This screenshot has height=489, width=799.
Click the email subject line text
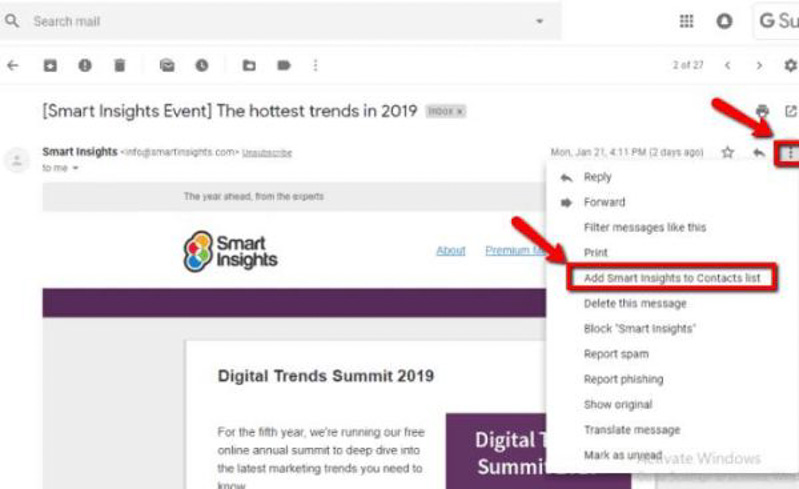click(x=230, y=111)
